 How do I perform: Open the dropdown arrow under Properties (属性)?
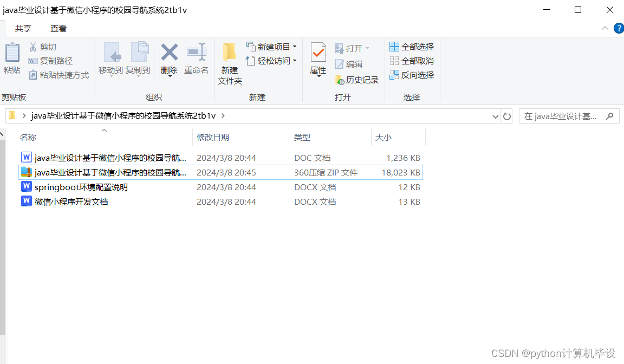[x=318, y=76]
